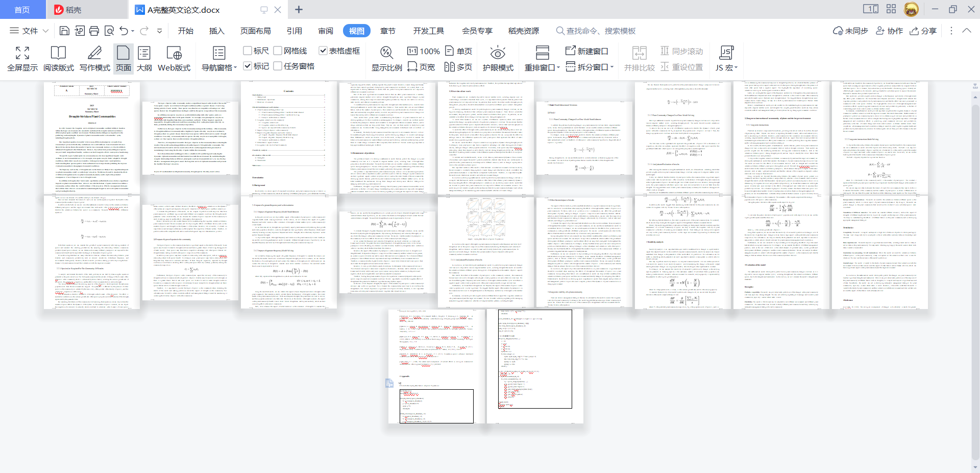980x473 pixels.
Task: Switch to 阅读版式 reading layout
Action: coord(59,59)
